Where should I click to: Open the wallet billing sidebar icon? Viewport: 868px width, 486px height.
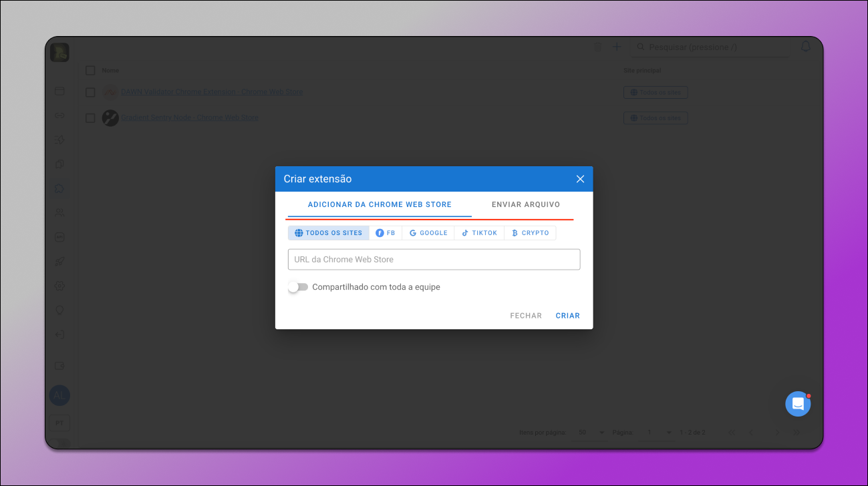tap(59, 366)
